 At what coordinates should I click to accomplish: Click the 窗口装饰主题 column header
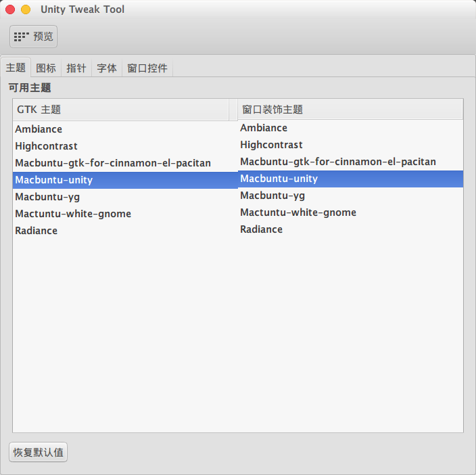(x=350, y=109)
